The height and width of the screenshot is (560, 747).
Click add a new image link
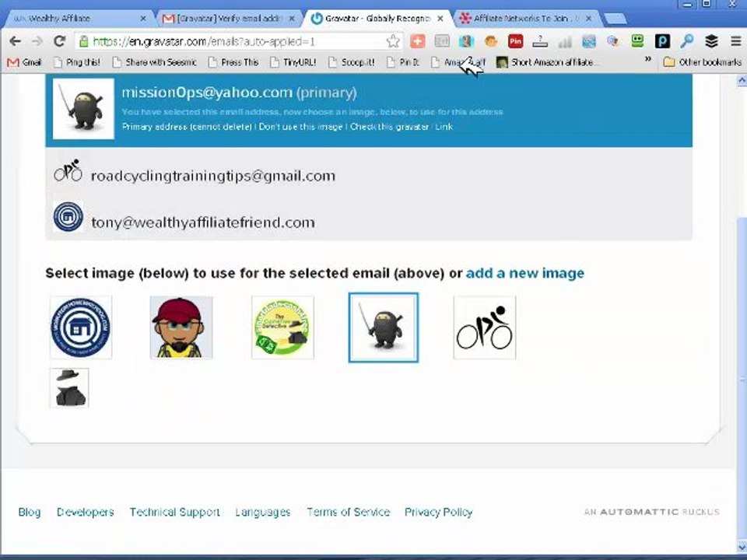tap(525, 273)
